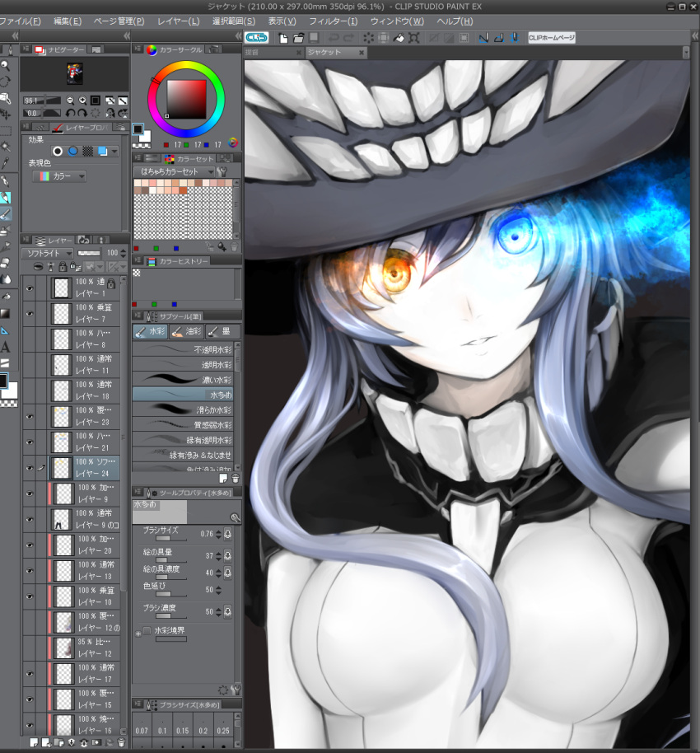Select the Figure ruler triangle tool
The image size is (700, 753).
[5, 330]
